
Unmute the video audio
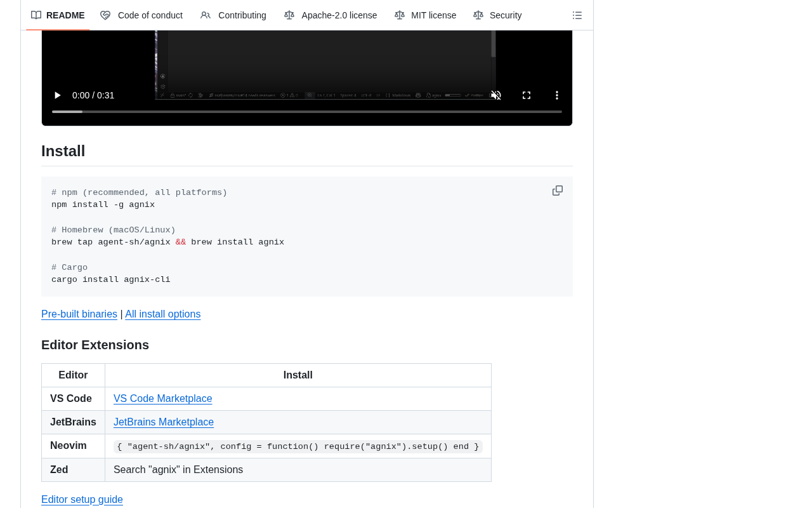click(x=496, y=95)
